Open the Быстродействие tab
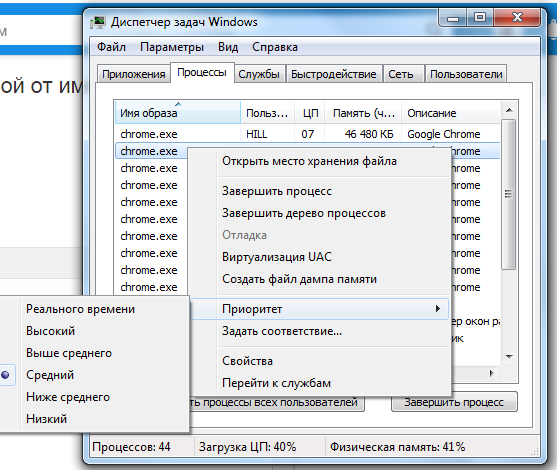 tap(334, 74)
